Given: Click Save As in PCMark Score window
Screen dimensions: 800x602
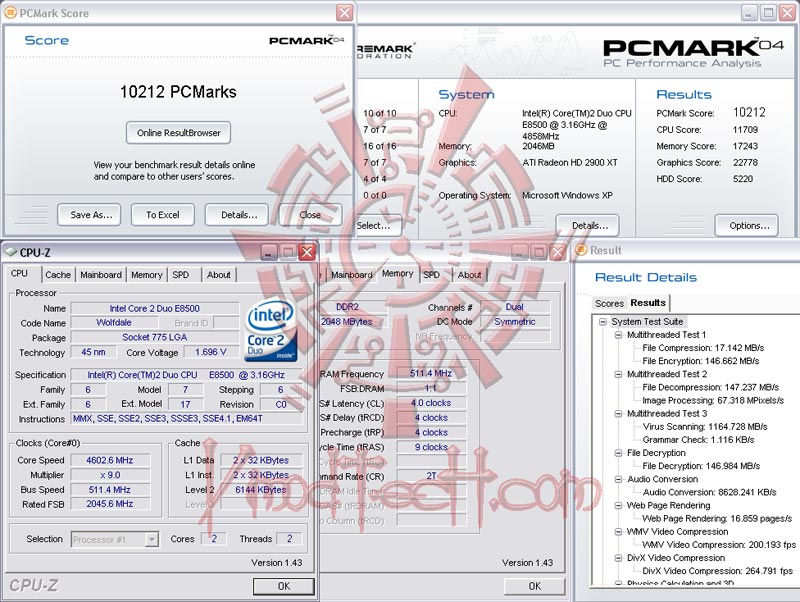Looking at the screenshot, I should 89,215.
